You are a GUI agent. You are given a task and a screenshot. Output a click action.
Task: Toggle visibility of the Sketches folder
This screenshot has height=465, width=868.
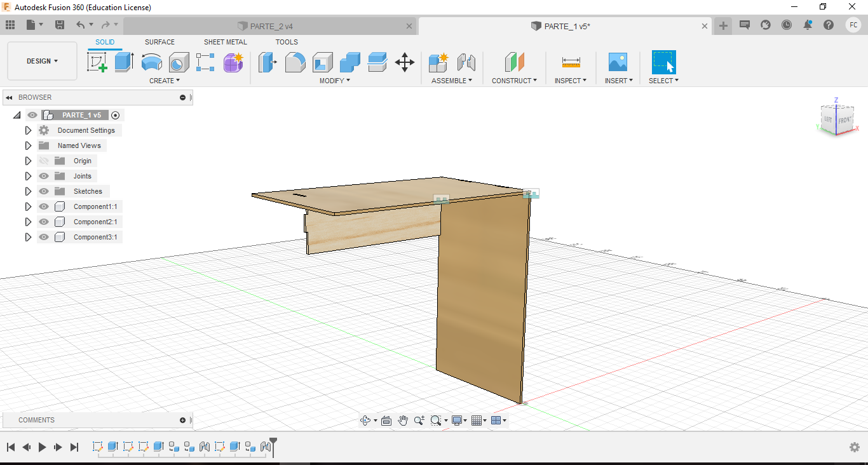[x=44, y=191]
